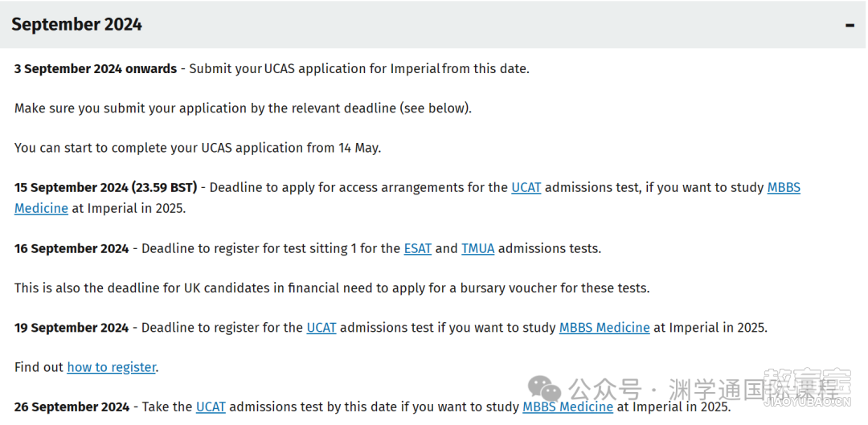The width and height of the screenshot is (868, 425).
Task: Follow the 'how to register' link
Action: click(x=111, y=367)
